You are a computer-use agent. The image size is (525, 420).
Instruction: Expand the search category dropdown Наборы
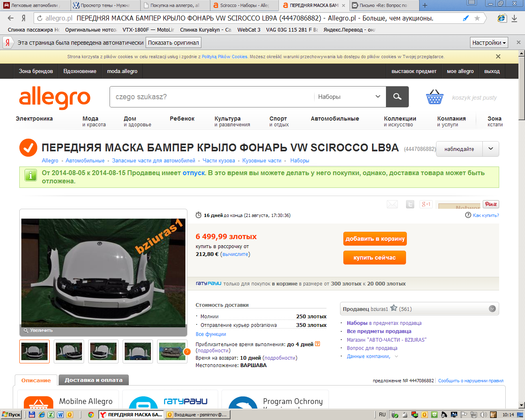(x=349, y=97)
